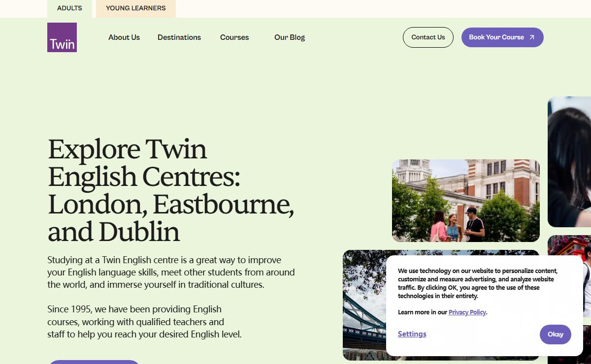
Task: Click the paragraph beginning 'Since 1995'
Action: pyautogui.click(x=145, y=322)
